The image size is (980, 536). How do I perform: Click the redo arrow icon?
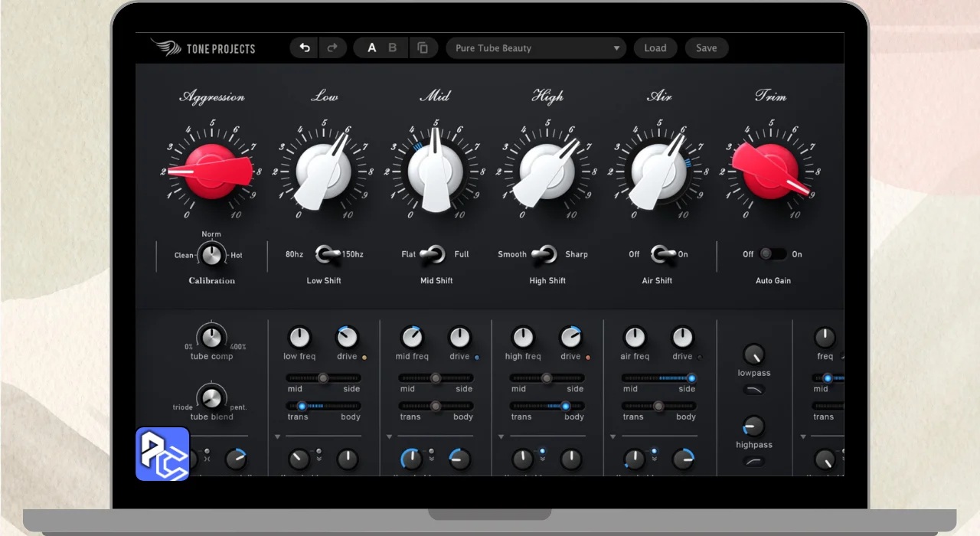[x=332, y=48]
